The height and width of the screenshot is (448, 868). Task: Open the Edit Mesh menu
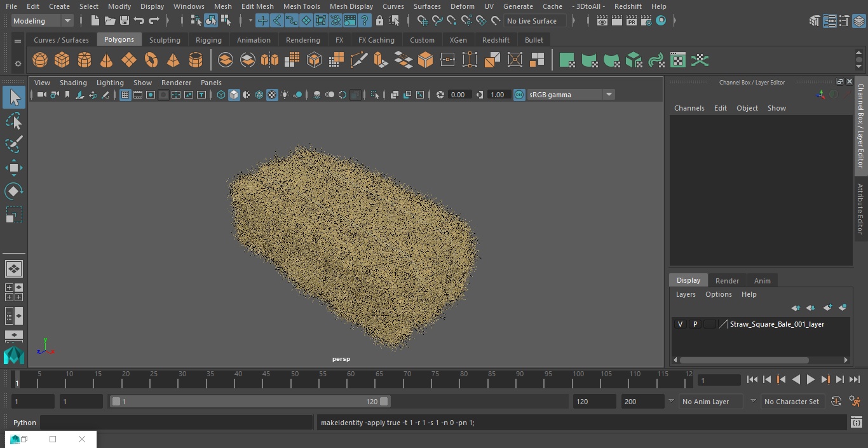click(x=257, y=6)
